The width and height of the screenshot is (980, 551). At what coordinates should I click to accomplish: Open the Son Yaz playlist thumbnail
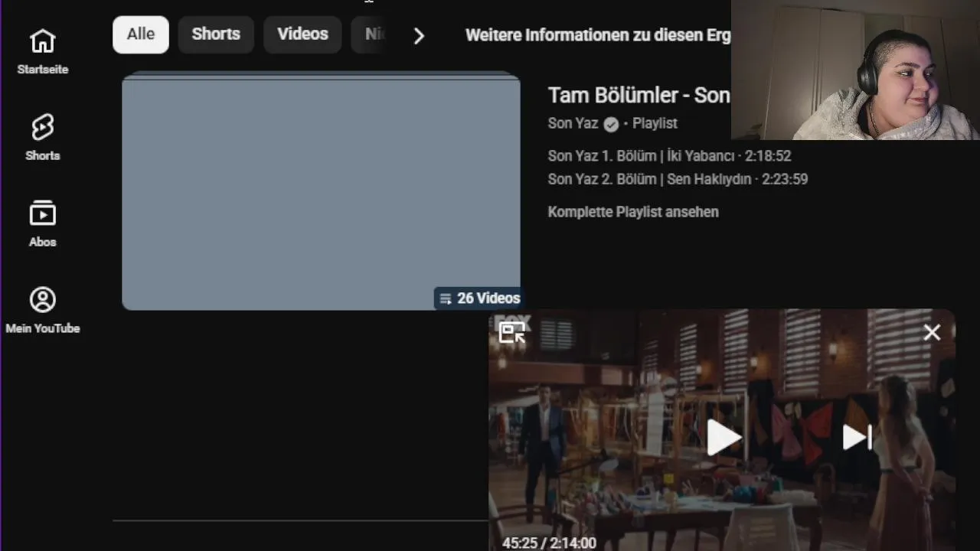[x=321, y=191]
